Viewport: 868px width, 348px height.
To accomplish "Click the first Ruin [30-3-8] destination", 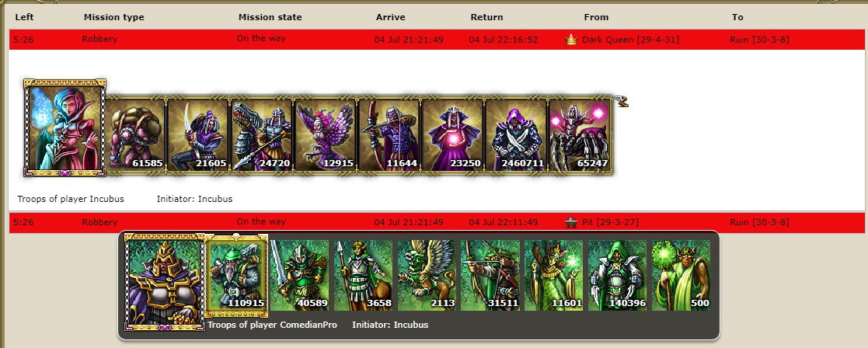I will [759, 40].
